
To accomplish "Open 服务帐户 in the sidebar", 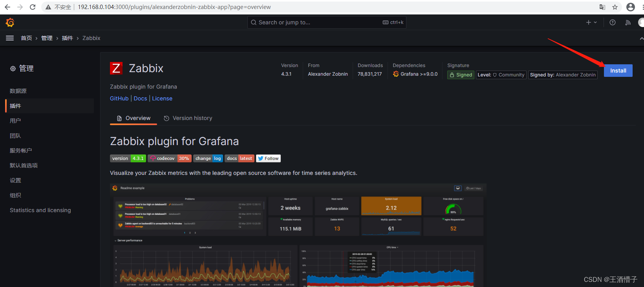I will point(49,151).
